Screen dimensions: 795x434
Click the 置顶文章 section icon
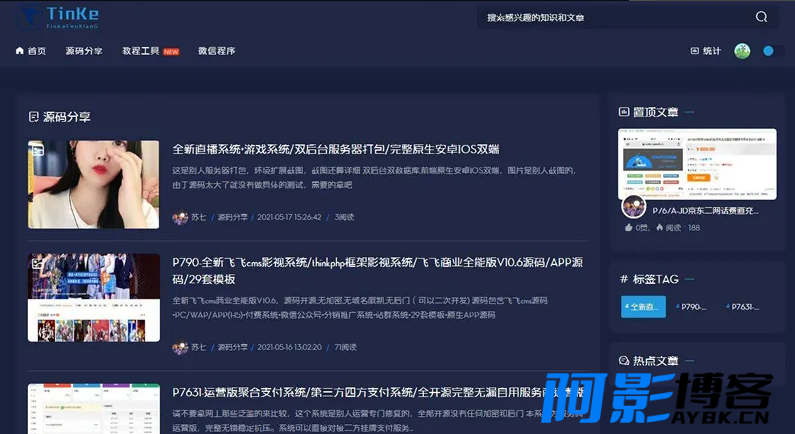624,112
